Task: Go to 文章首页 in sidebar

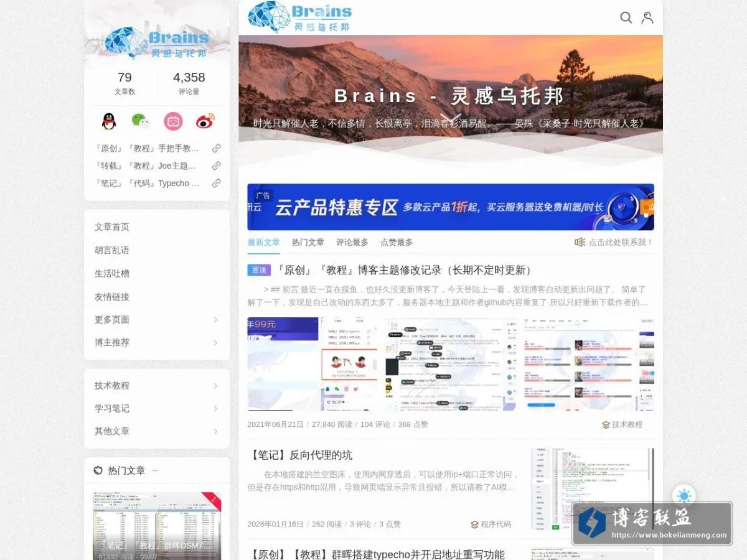Action: click(112, 226)
